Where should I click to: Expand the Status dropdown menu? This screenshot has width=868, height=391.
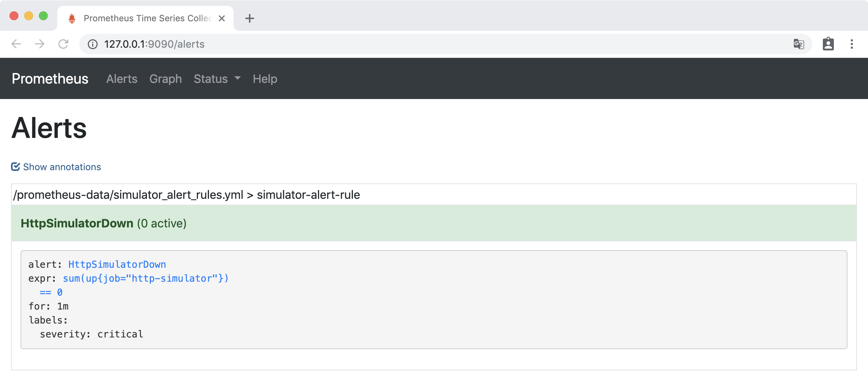217,78
